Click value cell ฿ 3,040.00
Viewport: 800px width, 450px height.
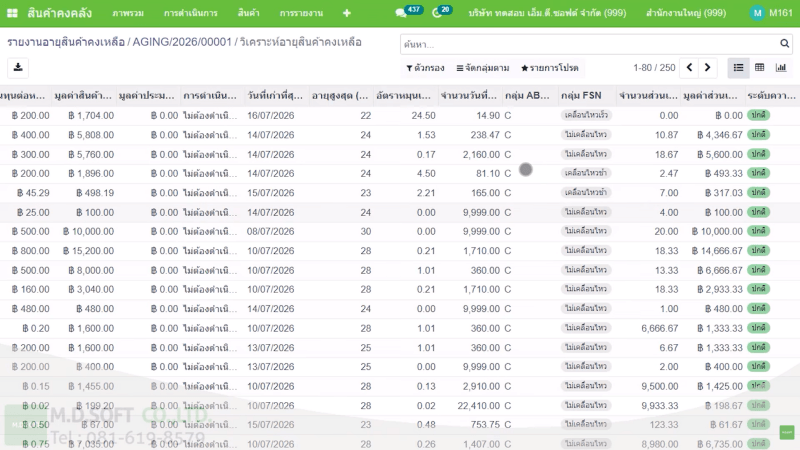[91, 290]
